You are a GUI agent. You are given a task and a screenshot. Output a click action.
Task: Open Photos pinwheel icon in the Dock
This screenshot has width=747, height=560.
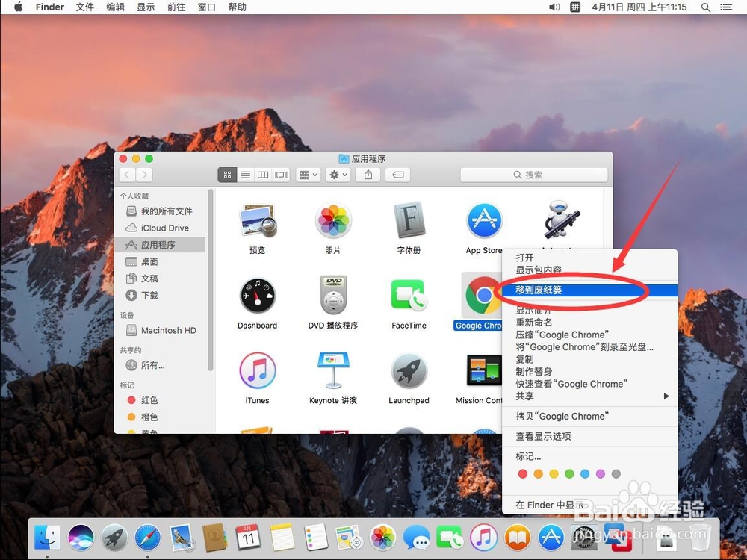pos(383,538)
